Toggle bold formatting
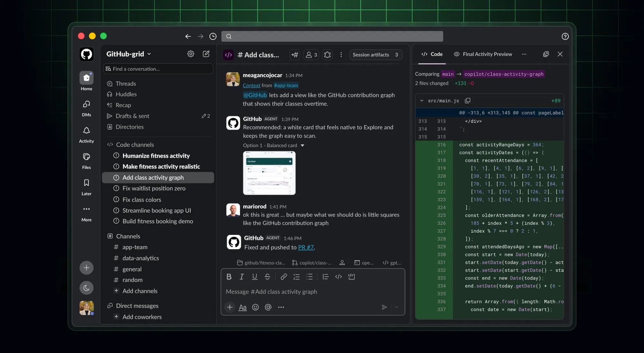Screen dimensions: 644x353 (229, 277)
